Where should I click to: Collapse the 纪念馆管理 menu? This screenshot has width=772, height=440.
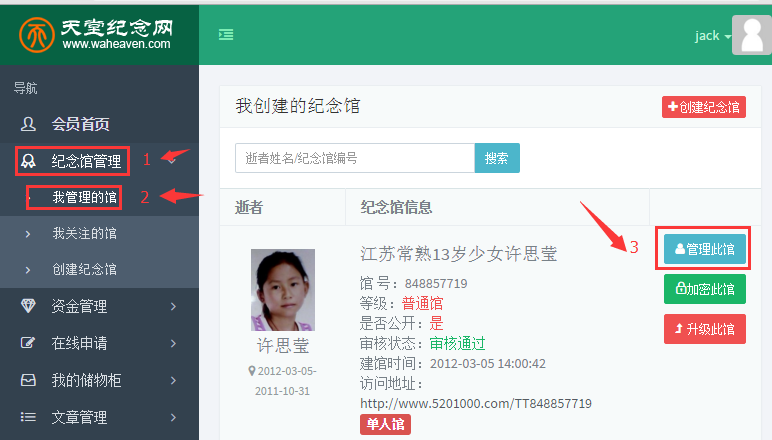(174, 159)
